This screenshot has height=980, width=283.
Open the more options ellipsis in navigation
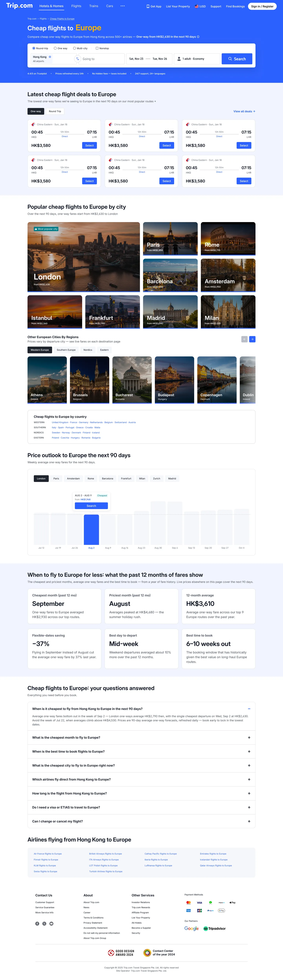click(122, 6)
